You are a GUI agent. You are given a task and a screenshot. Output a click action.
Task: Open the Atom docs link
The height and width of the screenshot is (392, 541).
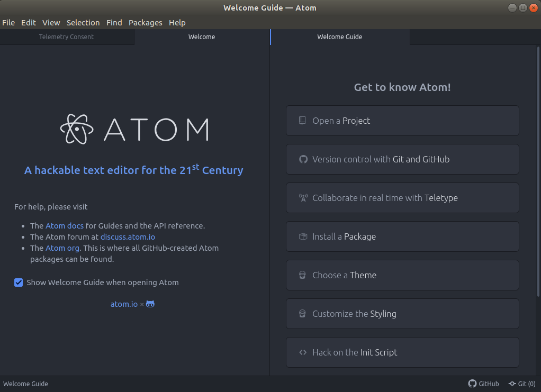click(65, 226)
